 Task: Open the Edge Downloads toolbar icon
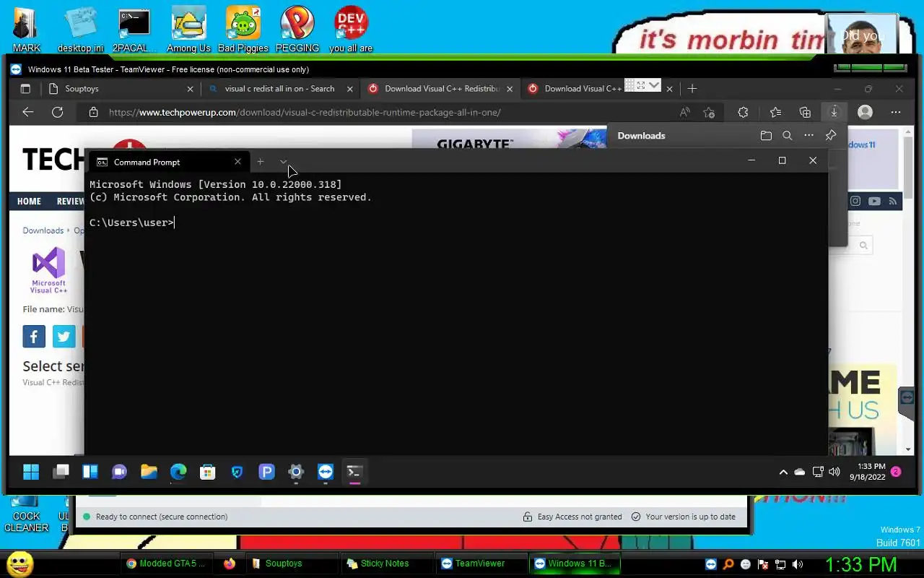tap(834, 112)
